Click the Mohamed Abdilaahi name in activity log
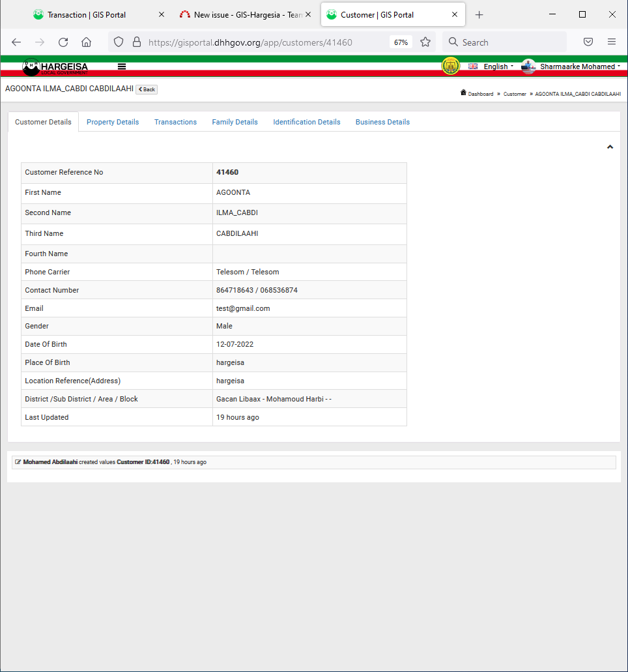This screenshot has width=628, height=672. click(50, 462)
